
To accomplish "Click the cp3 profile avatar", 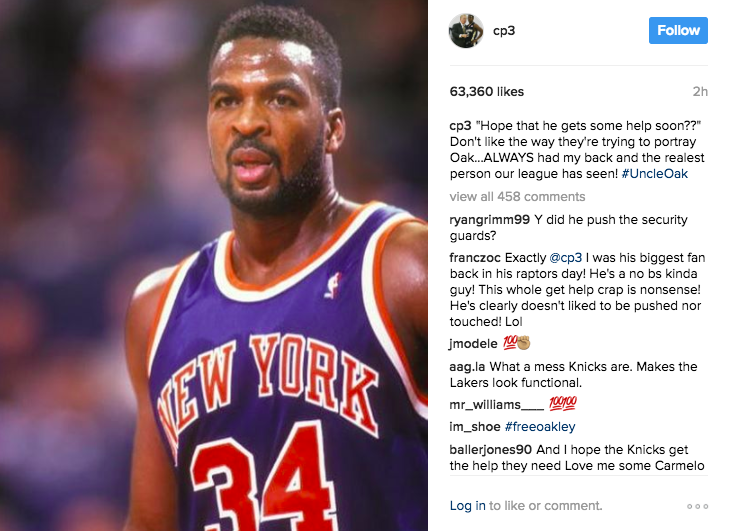I will click(466, 31).
